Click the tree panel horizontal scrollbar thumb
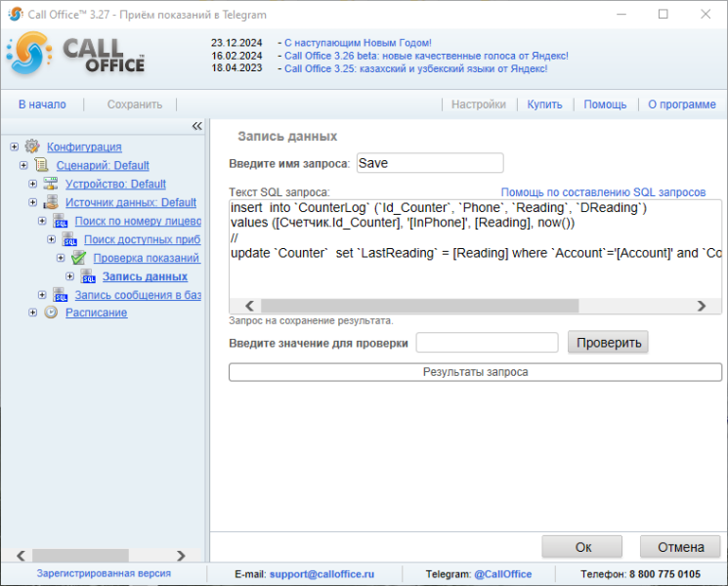728x586 pixels. [x=80, y=556]
